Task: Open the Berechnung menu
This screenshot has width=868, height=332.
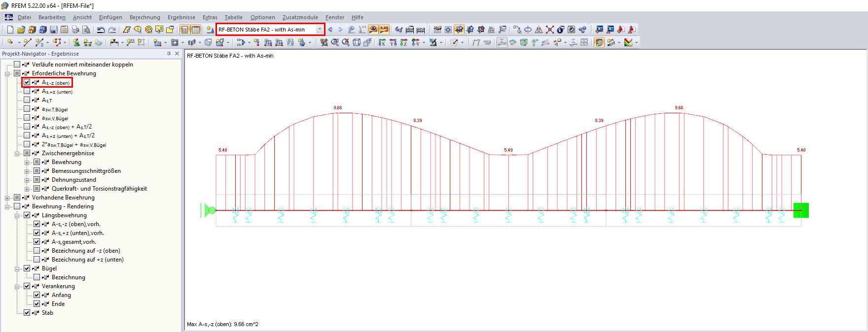Action: (x=145, y=17)
